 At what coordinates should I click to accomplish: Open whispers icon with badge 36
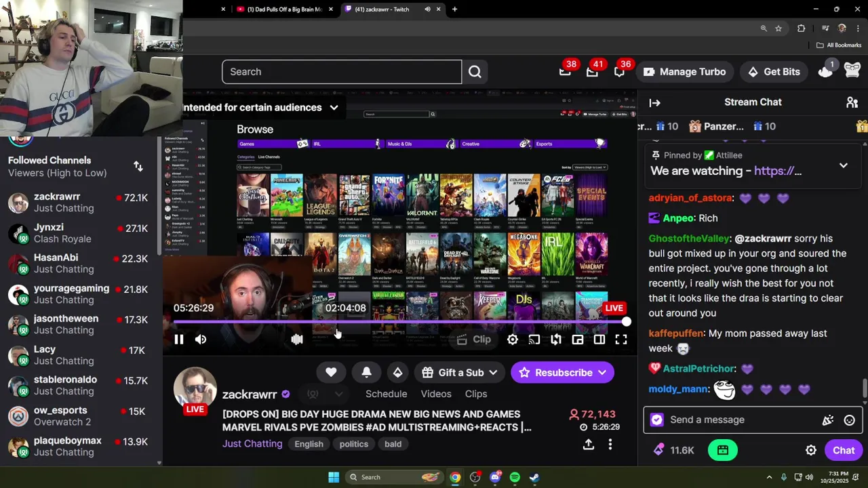619,71
